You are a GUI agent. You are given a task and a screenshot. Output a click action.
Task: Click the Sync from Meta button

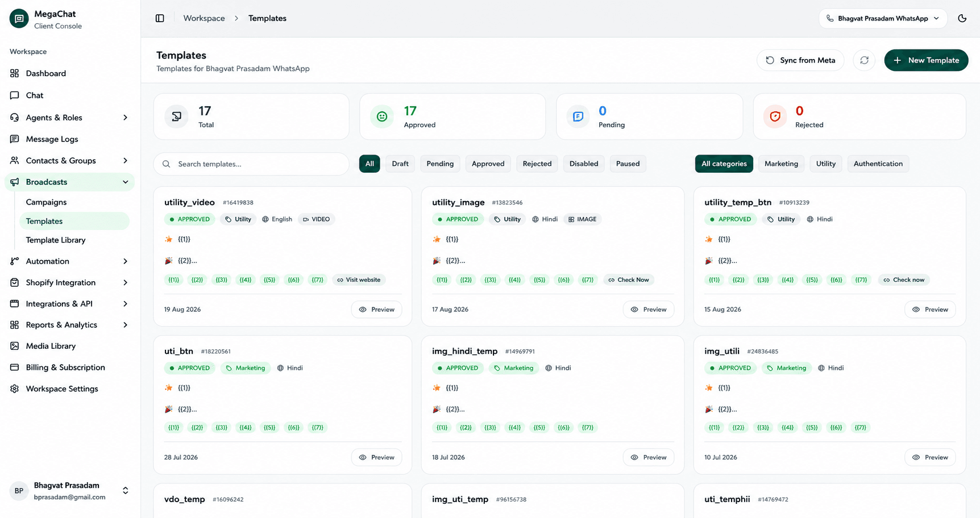800,60
